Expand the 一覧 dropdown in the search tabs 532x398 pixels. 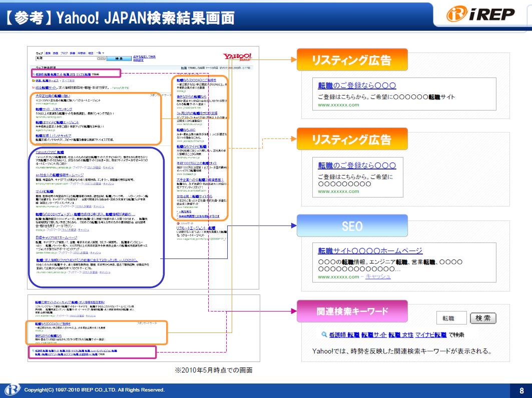click(x=100, y=53)
